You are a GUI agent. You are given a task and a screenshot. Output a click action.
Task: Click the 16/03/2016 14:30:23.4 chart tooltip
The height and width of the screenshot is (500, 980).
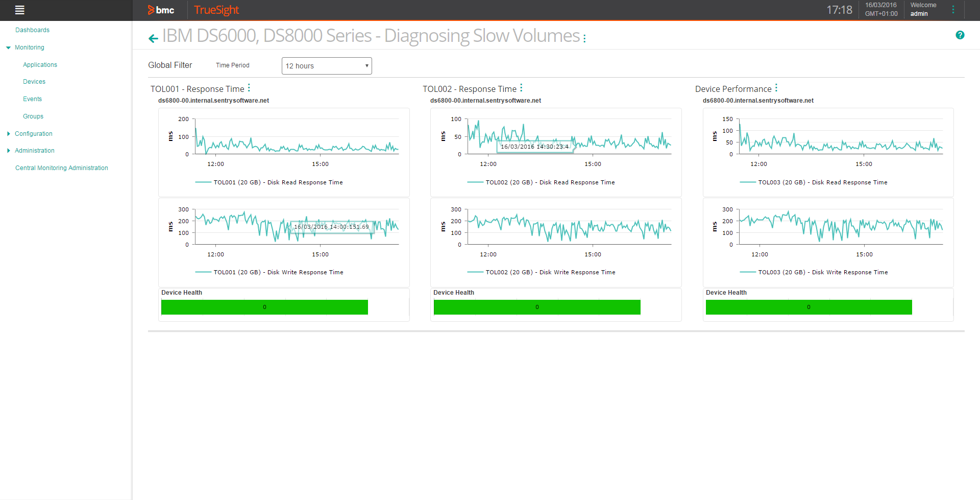click(x=534, y=147)
